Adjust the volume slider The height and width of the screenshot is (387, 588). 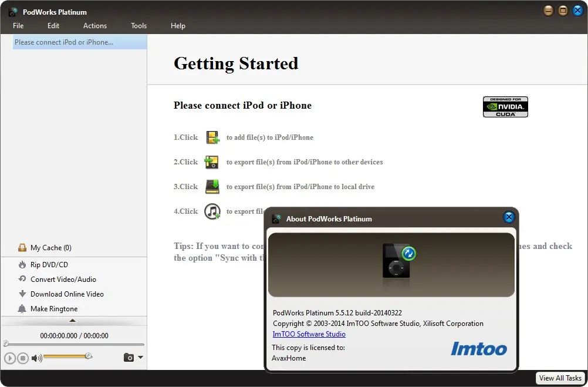tap(67, 356)
